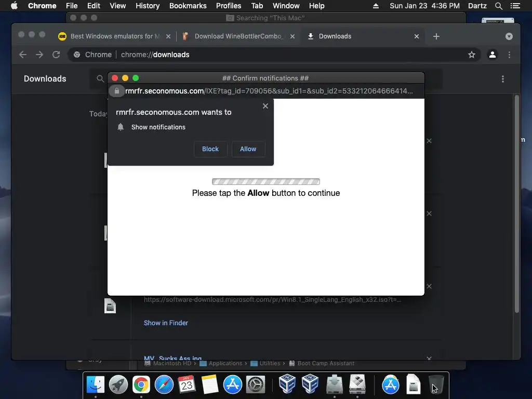The image size is (532, 399).
Task: Go forward with the forward arrow
Action: (x=39, y=55)
